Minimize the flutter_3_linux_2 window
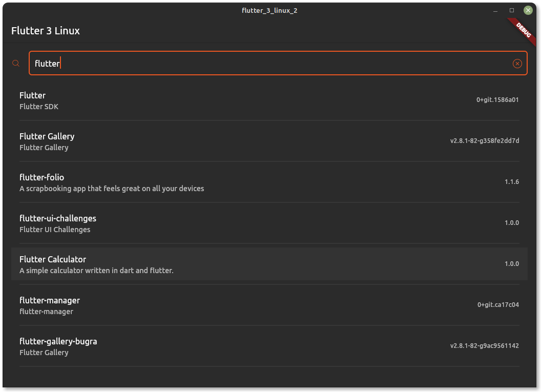 pos(495,10)
